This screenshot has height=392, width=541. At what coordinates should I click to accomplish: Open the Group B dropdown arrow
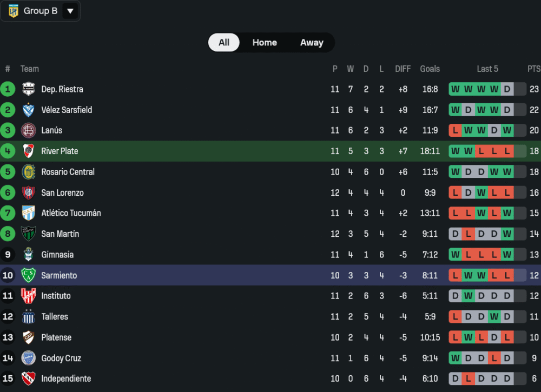click(x=70, y=11)
